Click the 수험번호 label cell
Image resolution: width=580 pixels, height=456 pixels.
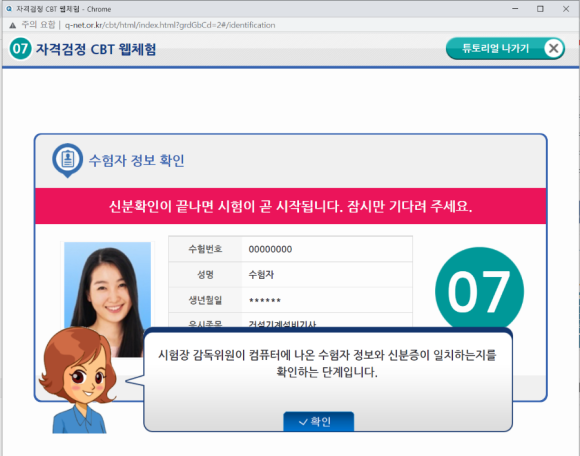(205, 249)
